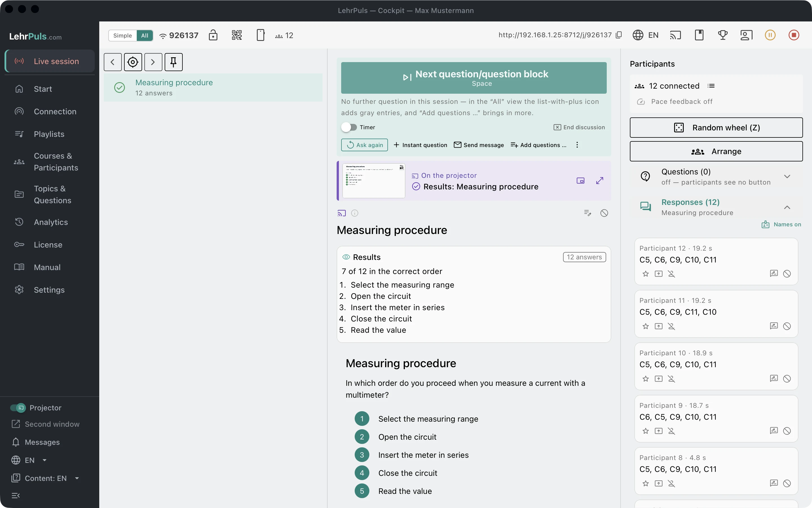The width and height of the screenshot is (812, 508).
Task: Pause the session with orange pause icon
Action: [770, 35]
